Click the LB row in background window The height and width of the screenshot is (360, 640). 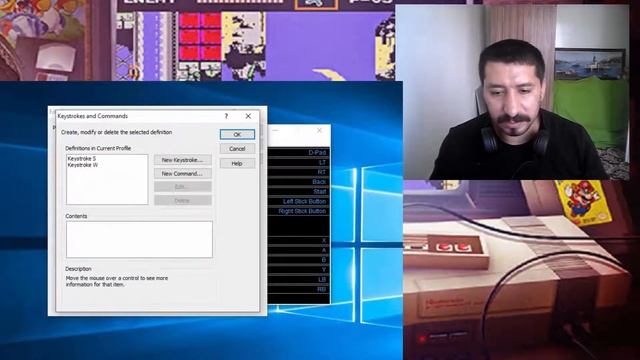[299, 280]
